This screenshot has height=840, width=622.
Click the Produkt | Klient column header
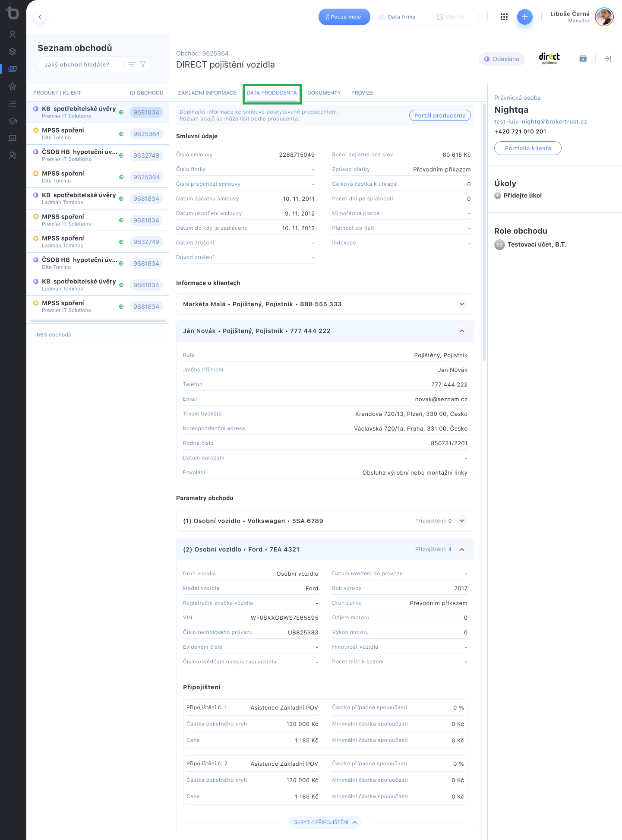coord(57,93)
